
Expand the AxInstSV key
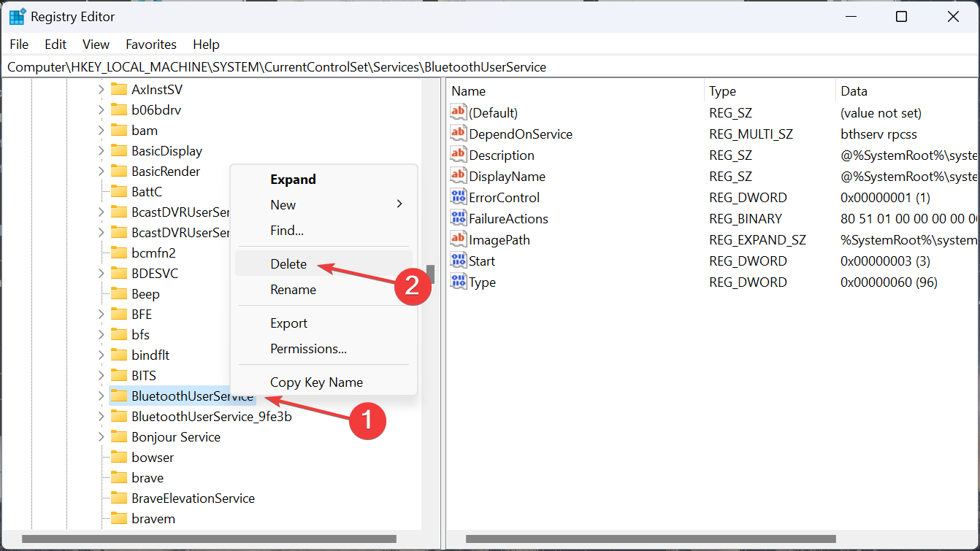(x=101, y=90)
